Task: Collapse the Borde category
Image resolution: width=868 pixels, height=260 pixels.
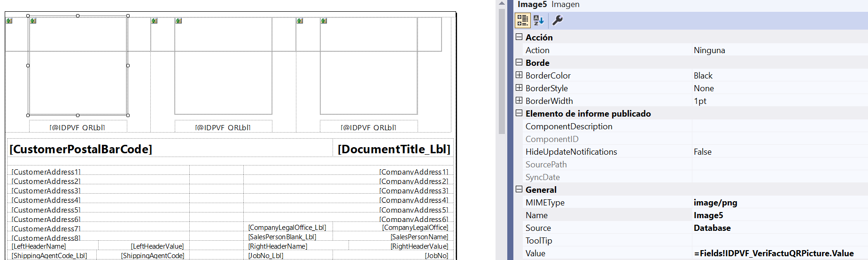Action: [x=519, y=63]
